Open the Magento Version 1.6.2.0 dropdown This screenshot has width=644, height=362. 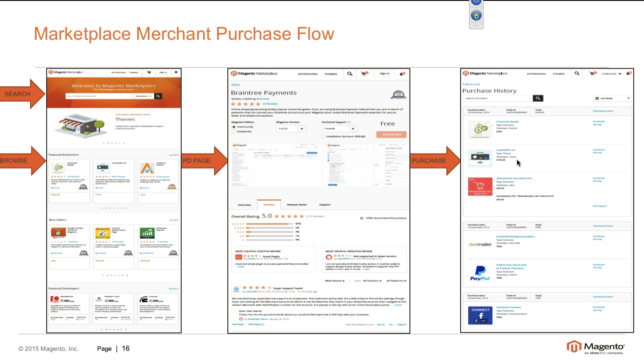tap(291, 129)
